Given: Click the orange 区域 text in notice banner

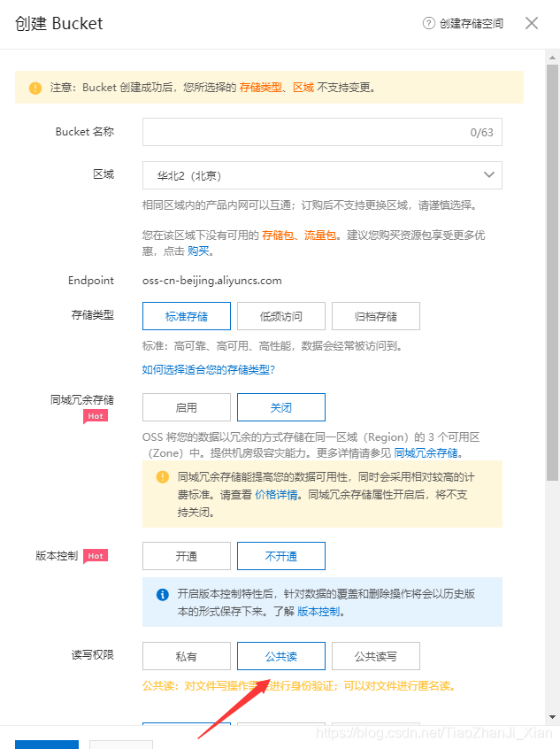Looking at the screenshot, I should point(303,88).
